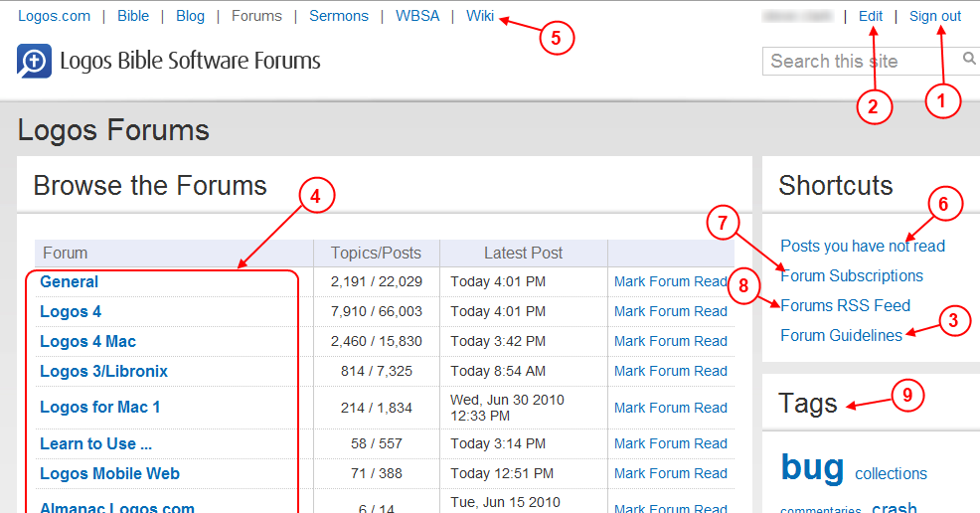Image resolution: width=980 pixels, height=513 pixels.
Task: Click the Logos Bible Software logo icon
Action: point(35,61)
